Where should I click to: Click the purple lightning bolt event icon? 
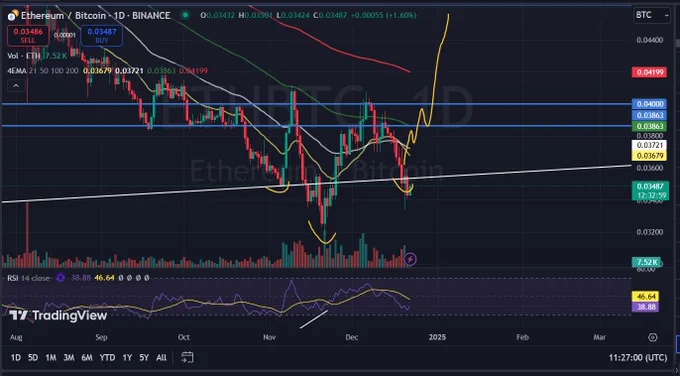coord(410,260)
